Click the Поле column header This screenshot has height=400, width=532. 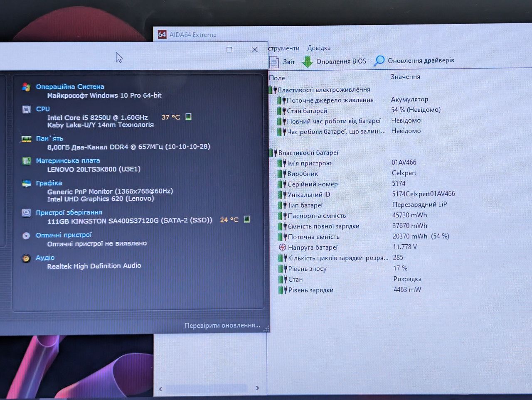point(277,78)
